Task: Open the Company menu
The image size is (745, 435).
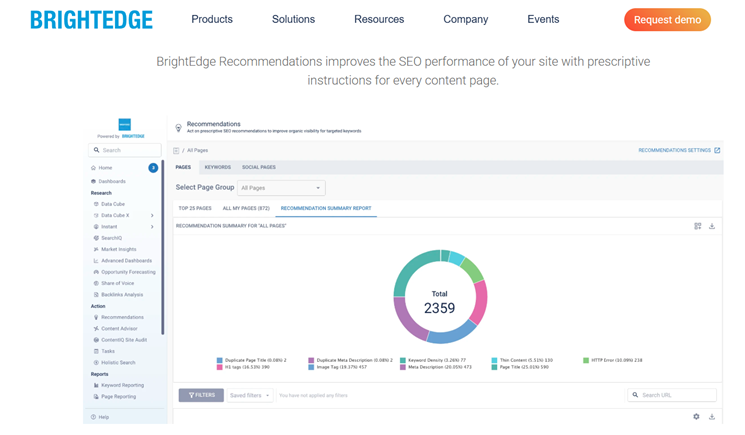Action: [466, 19]
